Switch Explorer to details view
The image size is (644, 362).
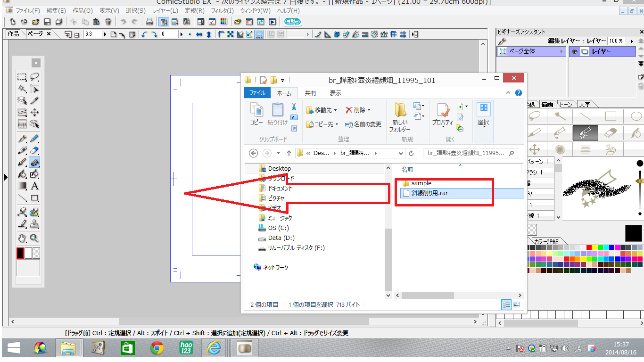pyautogui.click(x=507, y=305)
